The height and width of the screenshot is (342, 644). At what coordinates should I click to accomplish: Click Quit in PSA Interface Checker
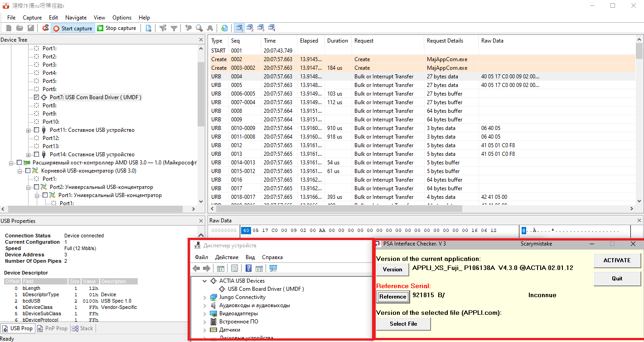pyautogui.click(x=617, y=279)
